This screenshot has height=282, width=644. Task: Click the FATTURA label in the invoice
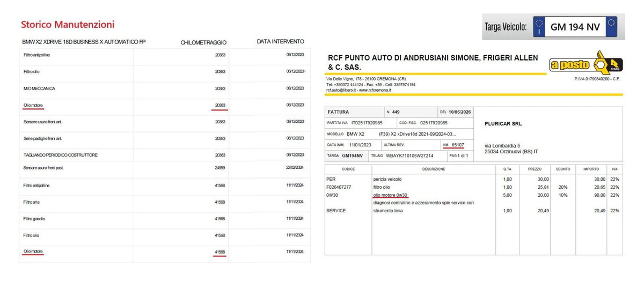click(x=339, y=112)
